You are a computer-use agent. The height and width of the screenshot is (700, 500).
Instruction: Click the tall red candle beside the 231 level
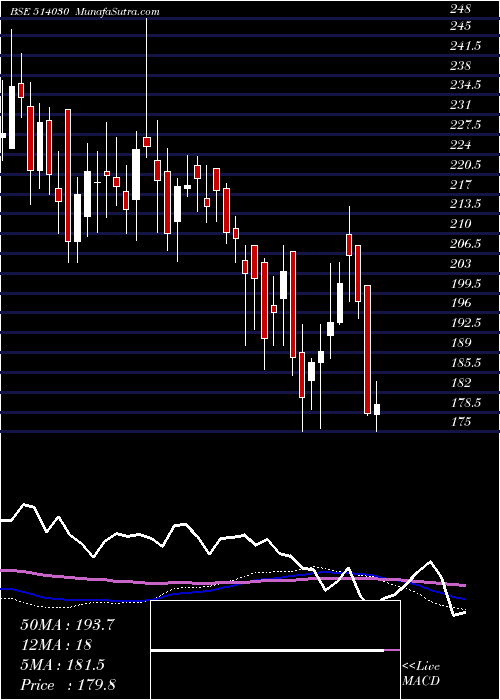68,175
